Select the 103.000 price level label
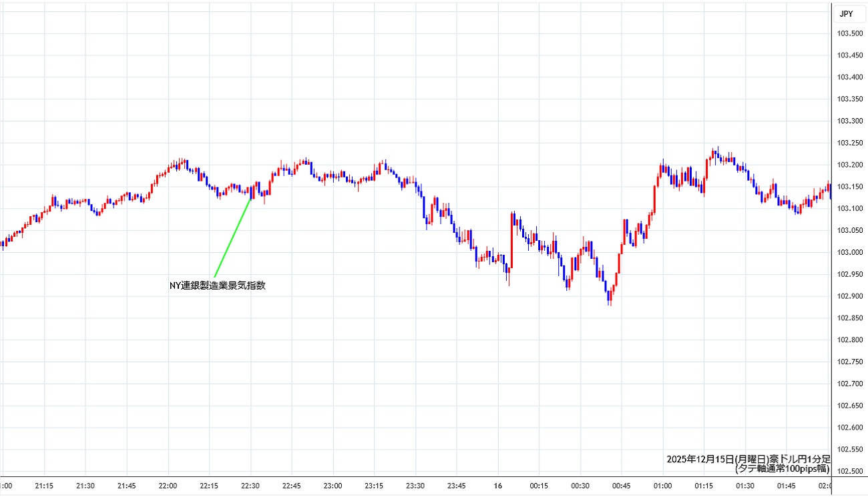This screenshot has width=868, height=497. (x=849, y=252)
